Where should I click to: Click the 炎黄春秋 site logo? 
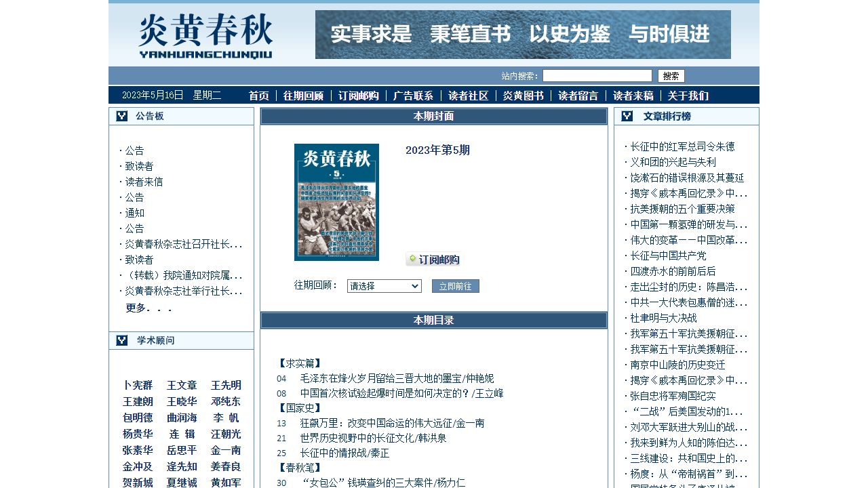pyautogui.click(x=205, y=36)
